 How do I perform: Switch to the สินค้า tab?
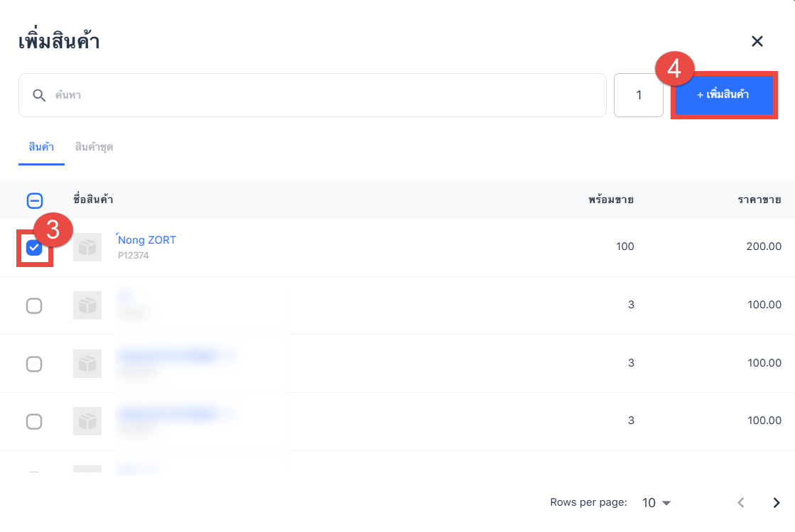pyautogui.click(x=41, y=148)
